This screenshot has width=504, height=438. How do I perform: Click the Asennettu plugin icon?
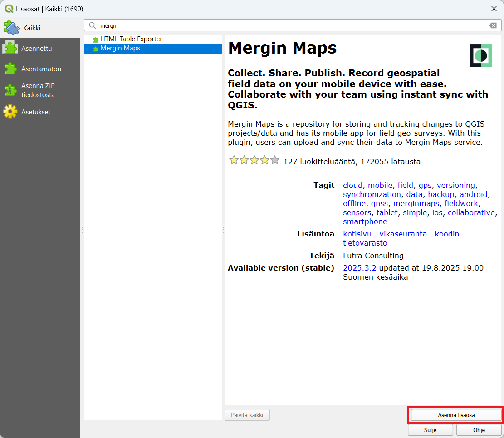[x=10, y=48]
